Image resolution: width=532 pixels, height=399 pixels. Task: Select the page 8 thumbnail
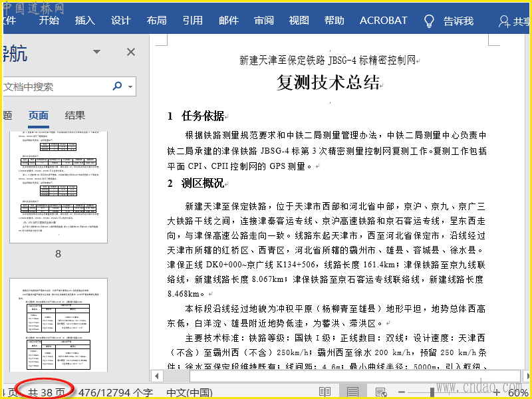[x=59, y=188]
